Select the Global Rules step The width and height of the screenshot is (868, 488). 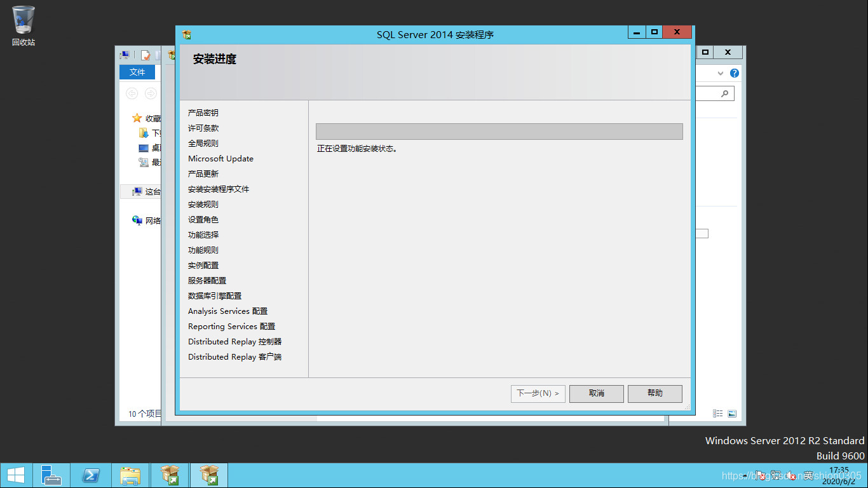[203, 143]
